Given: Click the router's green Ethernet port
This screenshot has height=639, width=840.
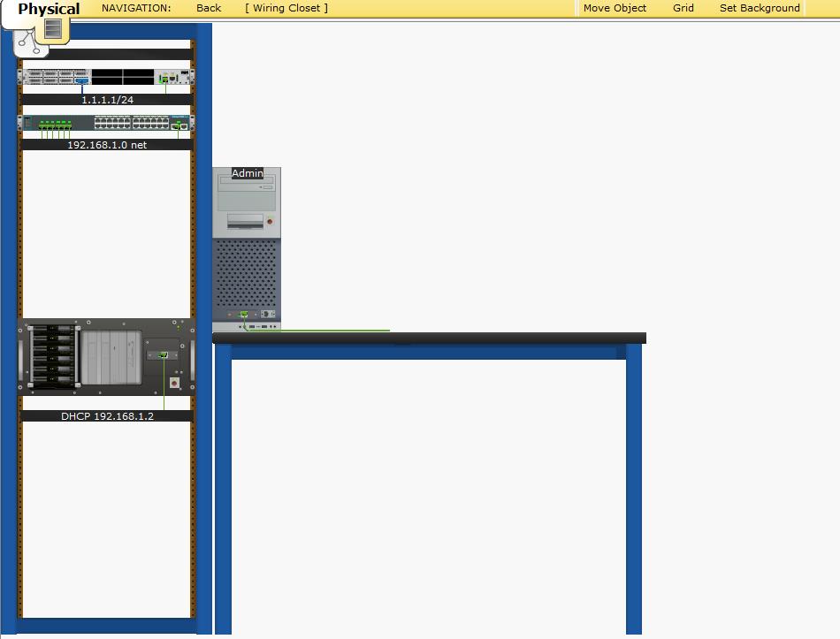Looking at the screenshot, I should (164, 79).
